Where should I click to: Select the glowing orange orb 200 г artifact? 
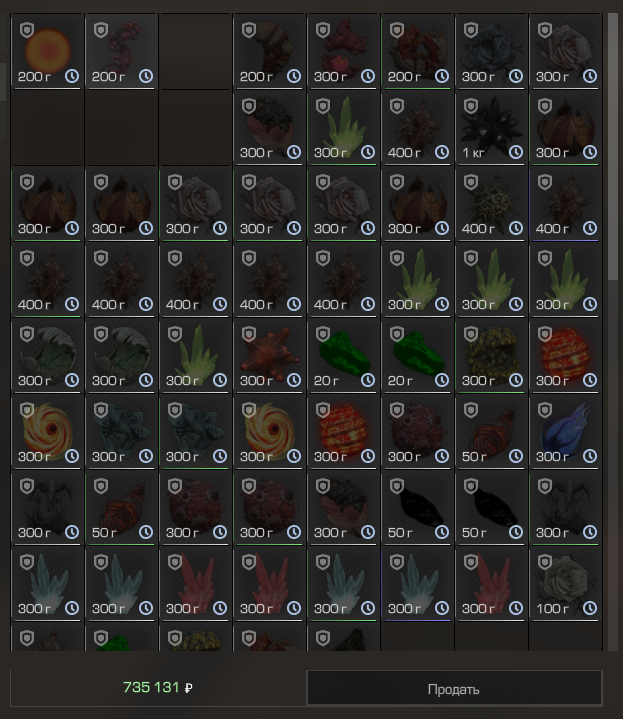[47, 51]
